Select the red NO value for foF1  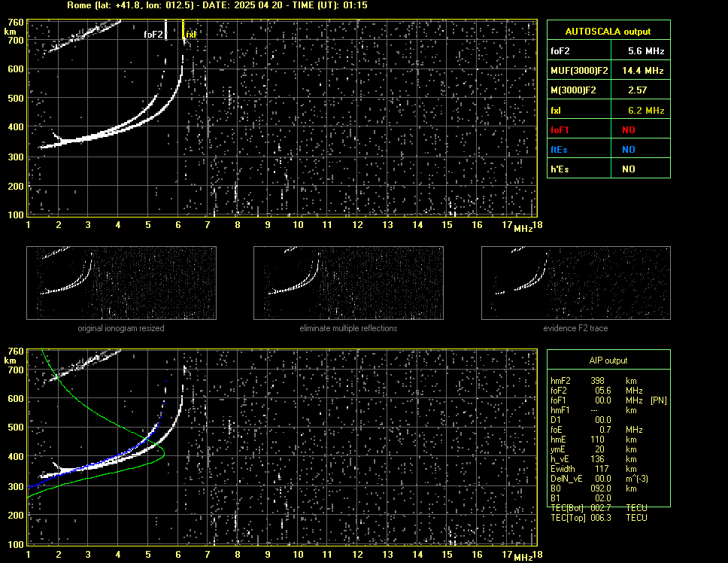pos(629,130)
